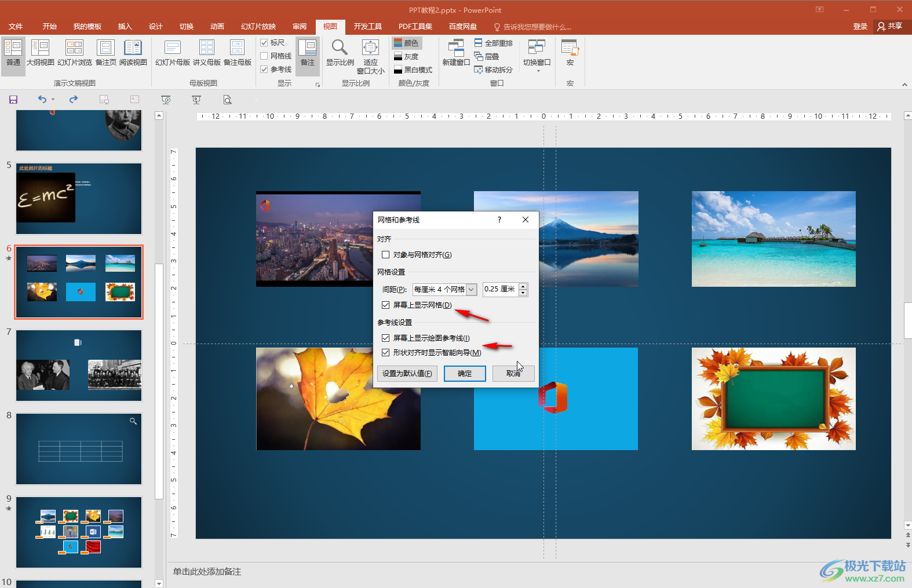The image size is (912, 588).
Task: Open Slide Sorter (幻灯片浏览) view
Action: [x=75, y=53]
